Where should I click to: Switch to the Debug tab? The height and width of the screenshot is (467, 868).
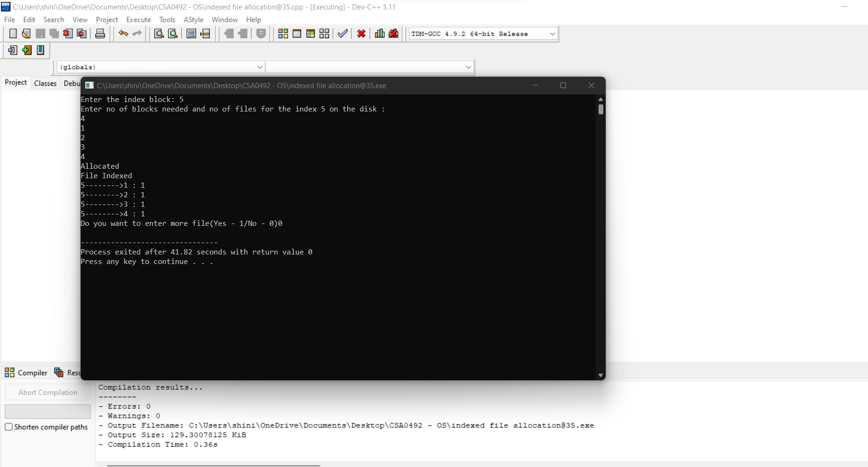coord(72,83)
